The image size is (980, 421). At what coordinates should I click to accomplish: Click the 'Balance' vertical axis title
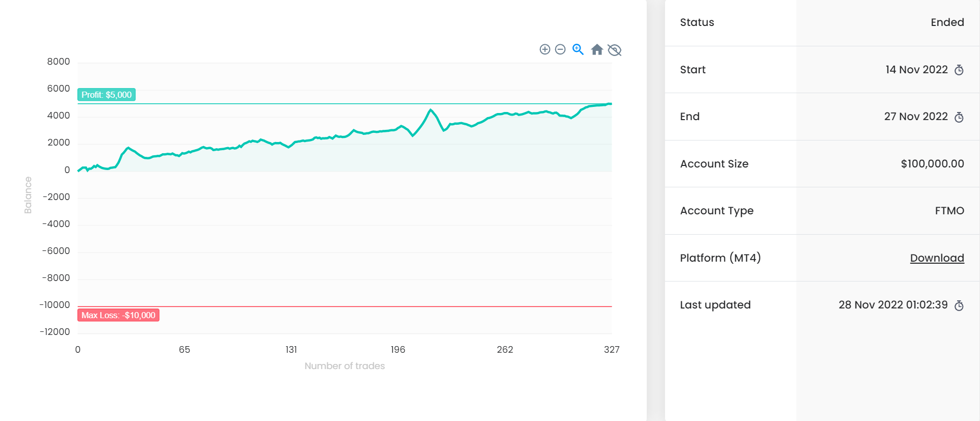28,195
